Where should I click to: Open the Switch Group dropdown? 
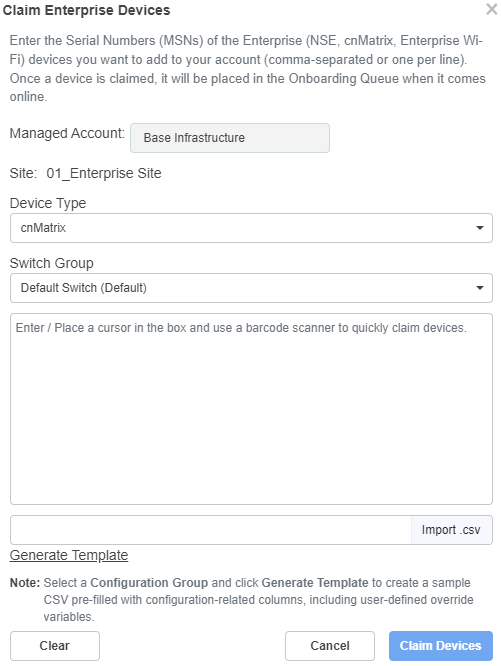tap(251, 288)
